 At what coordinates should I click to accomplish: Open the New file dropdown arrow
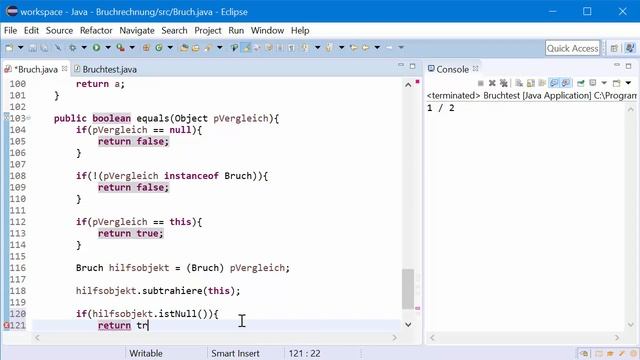20,48
